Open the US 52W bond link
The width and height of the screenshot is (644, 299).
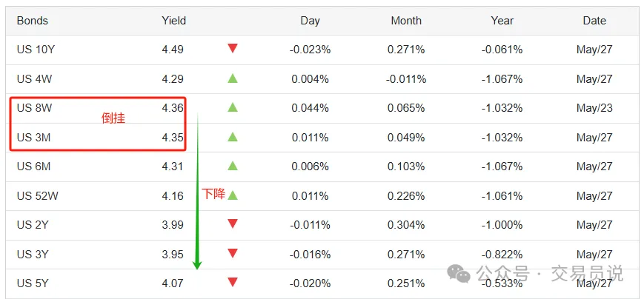tap(37, 196)
